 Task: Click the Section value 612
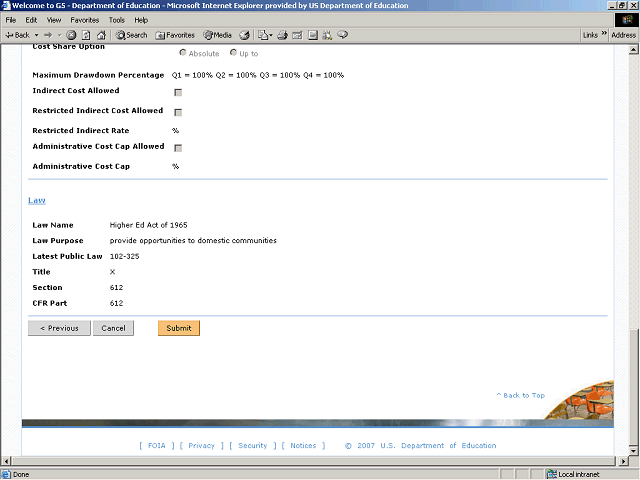pos(116,288)
